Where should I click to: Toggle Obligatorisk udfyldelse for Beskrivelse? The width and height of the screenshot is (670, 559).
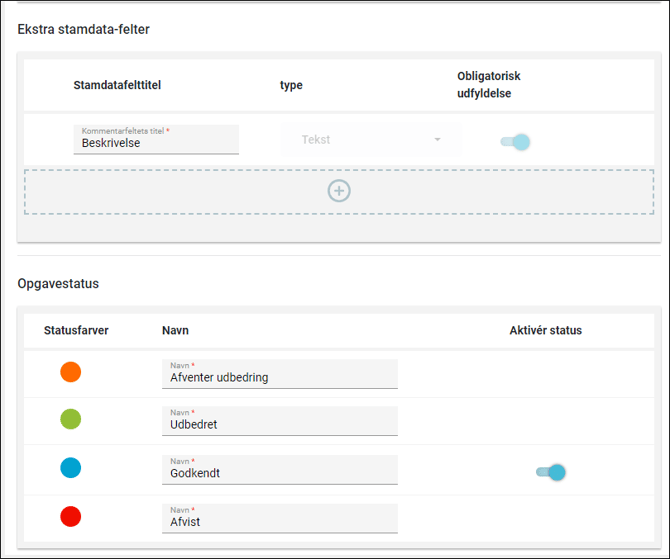pos(515,142)
